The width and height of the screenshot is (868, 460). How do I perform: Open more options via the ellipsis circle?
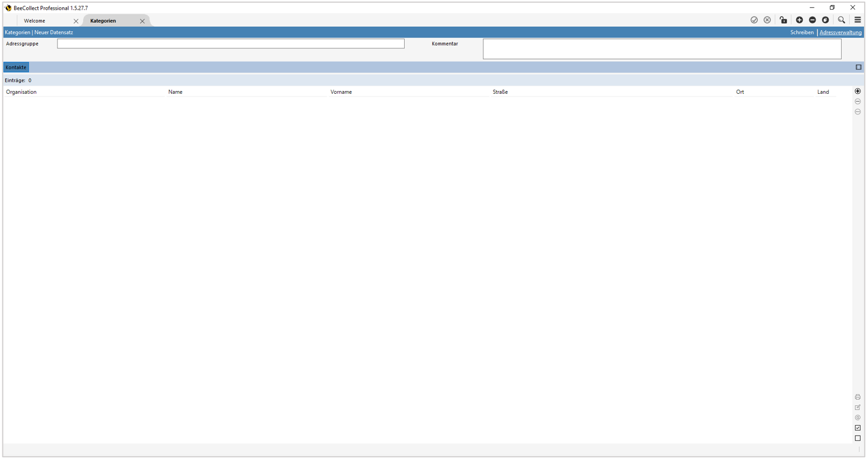coord(858,111)
